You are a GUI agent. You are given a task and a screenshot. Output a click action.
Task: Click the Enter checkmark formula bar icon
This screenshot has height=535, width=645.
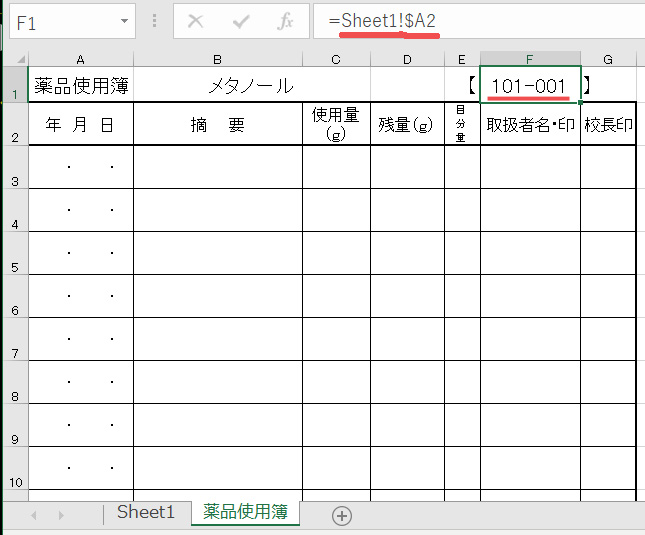(241, 21)
